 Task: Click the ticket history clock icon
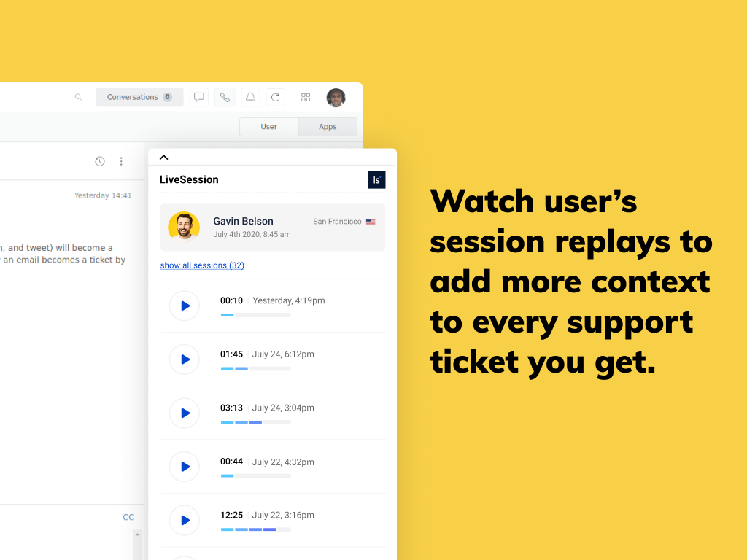(x=100, y=161)
